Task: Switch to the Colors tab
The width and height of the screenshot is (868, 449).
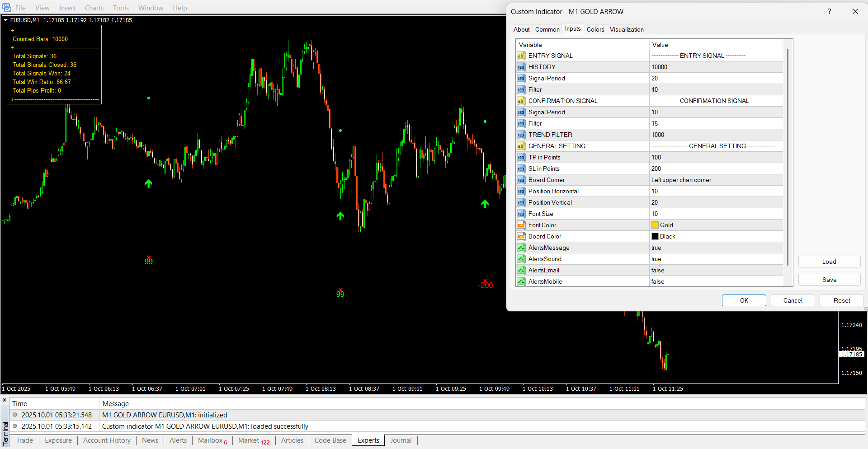Action: [x=595, y=29]
